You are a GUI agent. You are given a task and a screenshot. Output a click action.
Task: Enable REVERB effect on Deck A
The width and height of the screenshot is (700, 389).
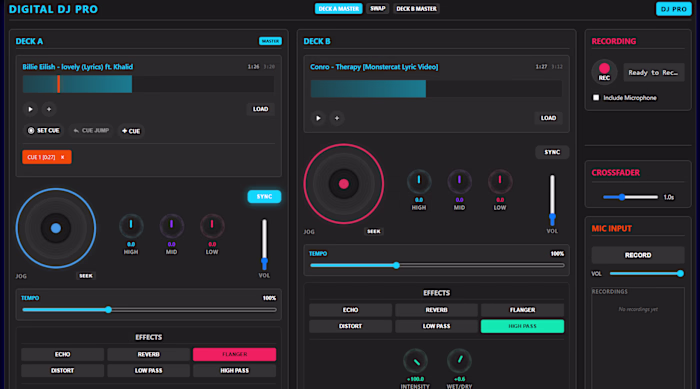point(149,354)
